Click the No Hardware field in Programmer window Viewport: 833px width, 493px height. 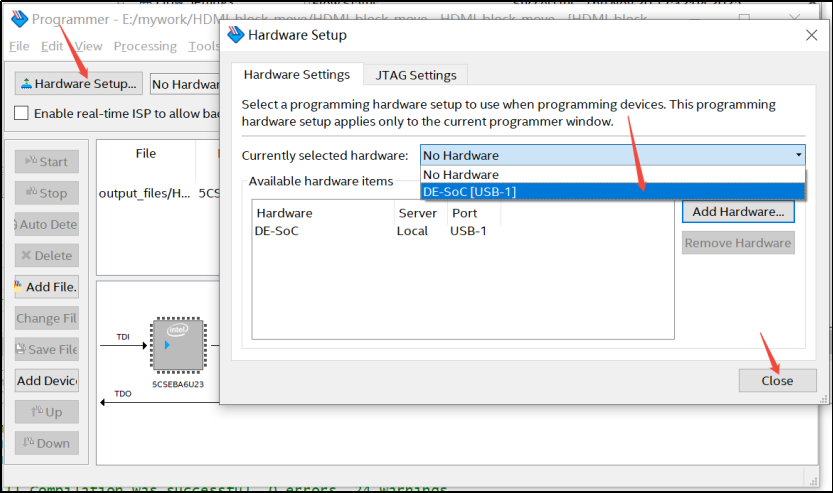[x=185, y=84]
